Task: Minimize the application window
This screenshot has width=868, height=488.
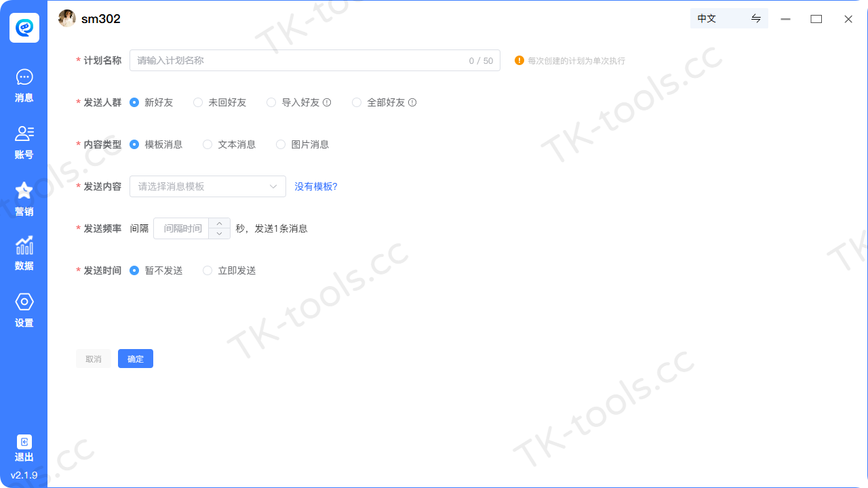Action: 785,19
